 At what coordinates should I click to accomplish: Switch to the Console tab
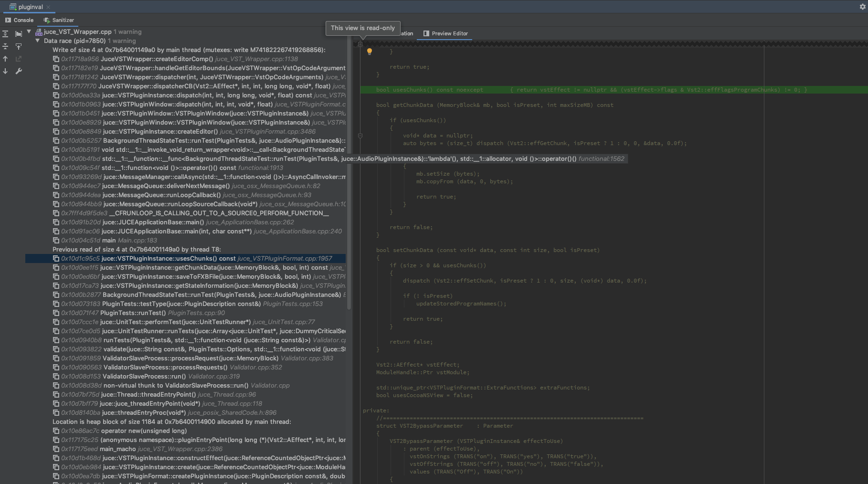20,20
